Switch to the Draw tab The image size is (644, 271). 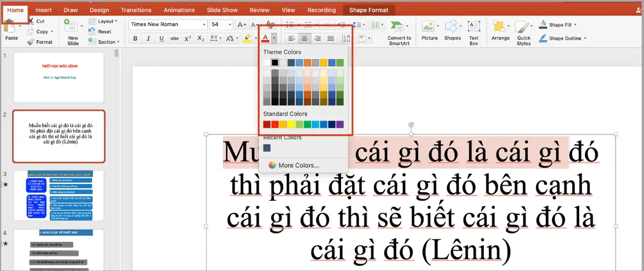71,10
